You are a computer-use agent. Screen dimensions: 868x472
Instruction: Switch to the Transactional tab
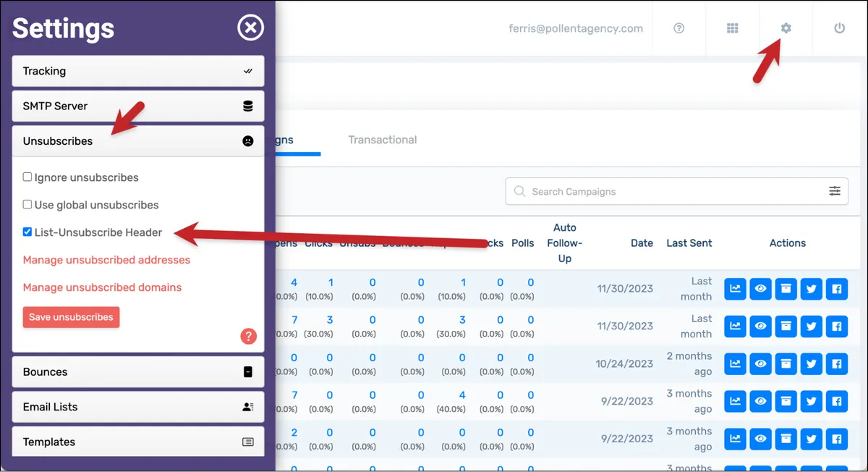pyautogui.click(x=382, y=140)
